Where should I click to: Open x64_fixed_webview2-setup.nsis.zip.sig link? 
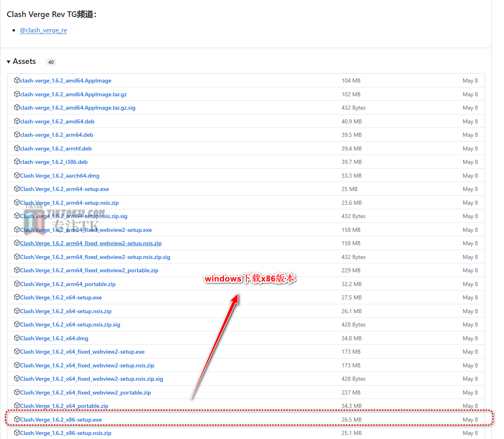click(x=91, y=379)
